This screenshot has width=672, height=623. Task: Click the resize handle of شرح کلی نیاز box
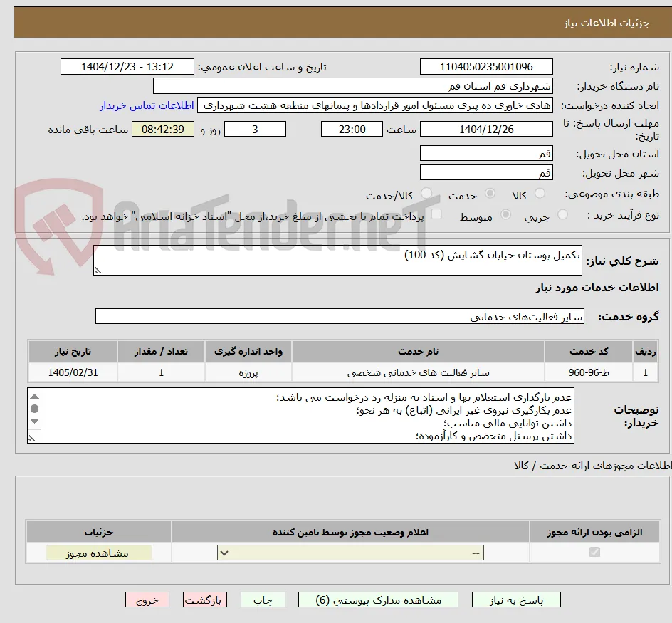coord(98,271)
